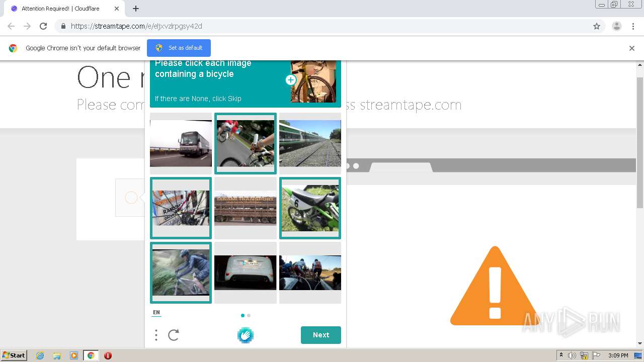
Task: Select the white bus image
Action: 181,143
